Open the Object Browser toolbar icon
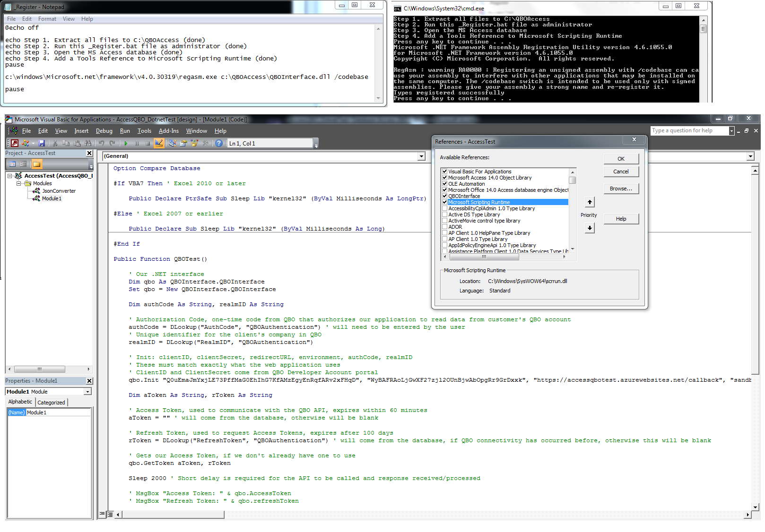 point(194,143)
